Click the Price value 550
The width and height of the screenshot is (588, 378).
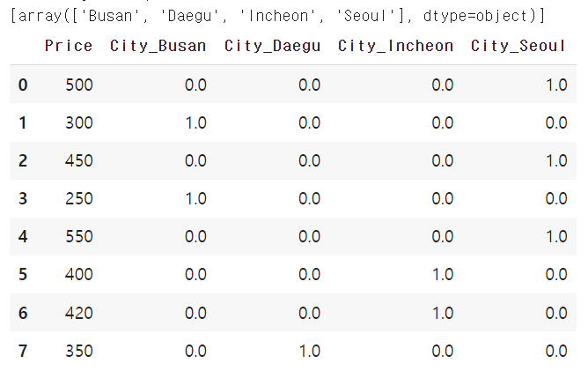[79, 236]
